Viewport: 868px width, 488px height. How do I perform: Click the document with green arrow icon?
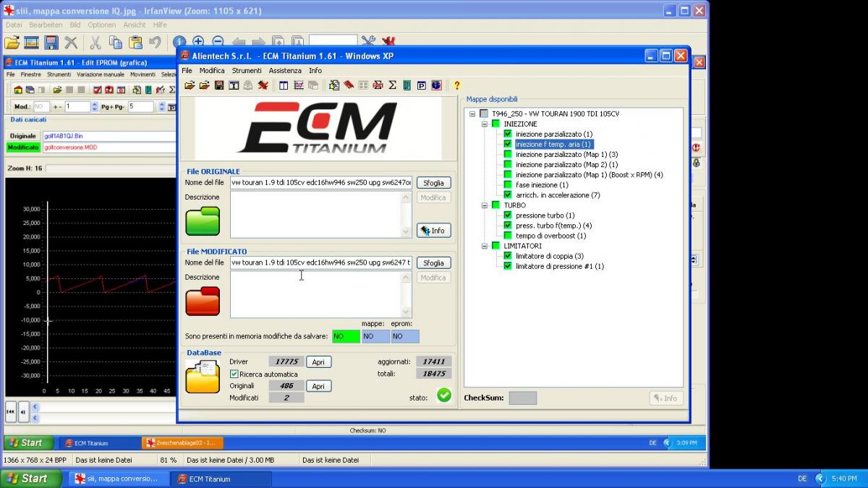click(333, 85)
